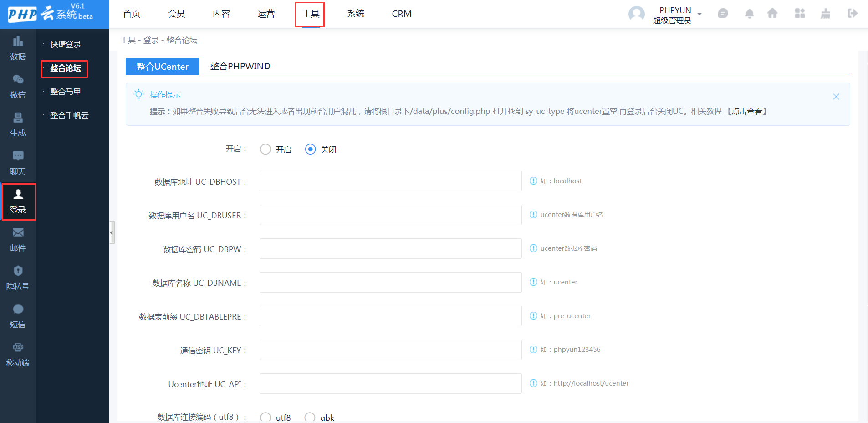Open the 数据 sidebar section
The image size is (868, 423).
coord(18,48)
